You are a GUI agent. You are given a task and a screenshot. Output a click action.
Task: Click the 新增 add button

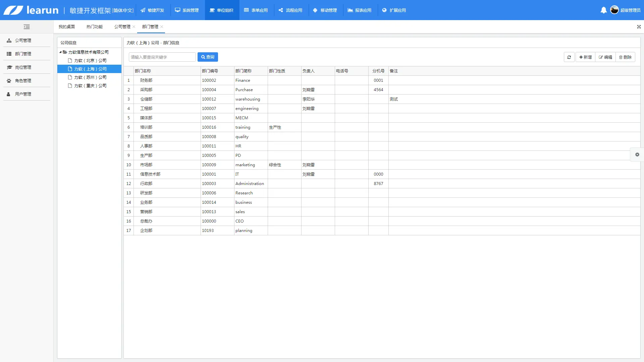pyautogui.click(x=585, y=57)
